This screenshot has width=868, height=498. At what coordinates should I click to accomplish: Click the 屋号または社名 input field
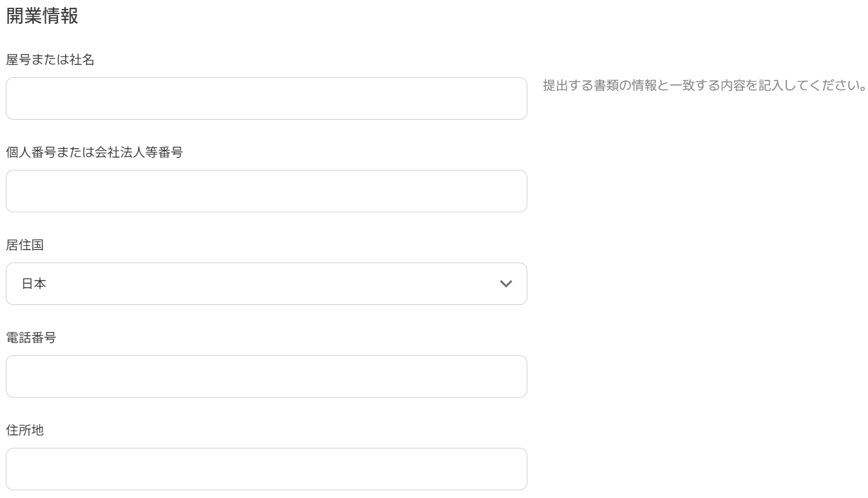(266, 98)
